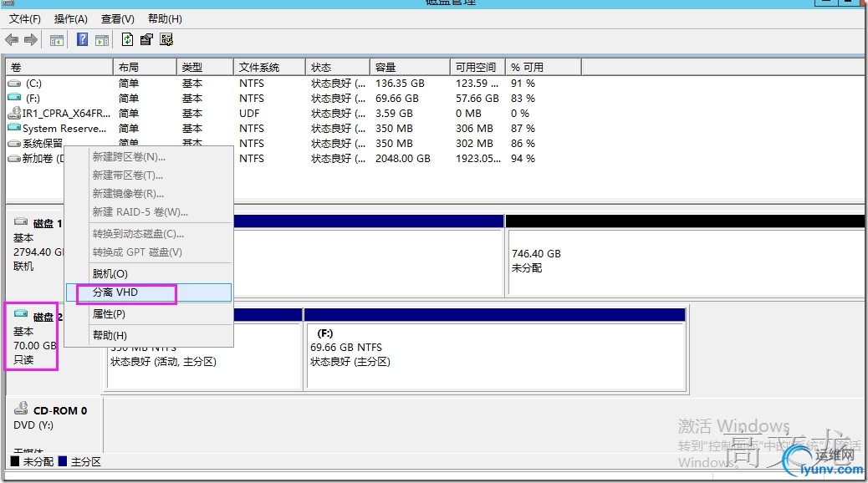Click the 136.35 GB capacity cell
This screenshot has width=868, height=483.
pyautogui.click(x=400, y=83)
